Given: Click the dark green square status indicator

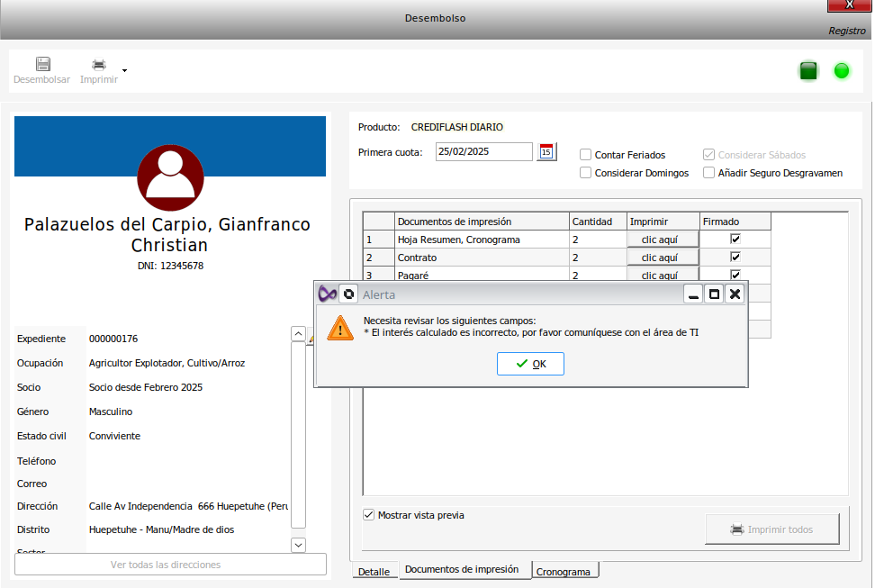Looking at the screenshot, I should coord(808,71).
